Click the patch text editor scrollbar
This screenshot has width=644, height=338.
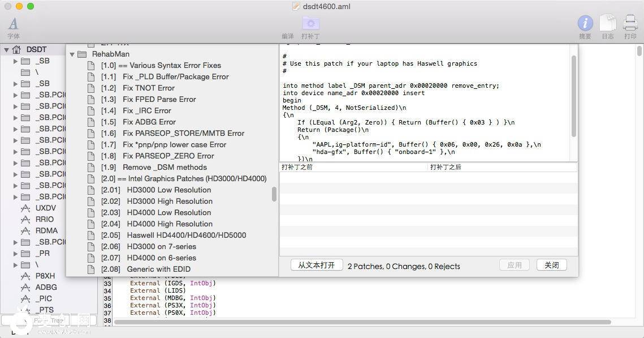tap(573, 96)
